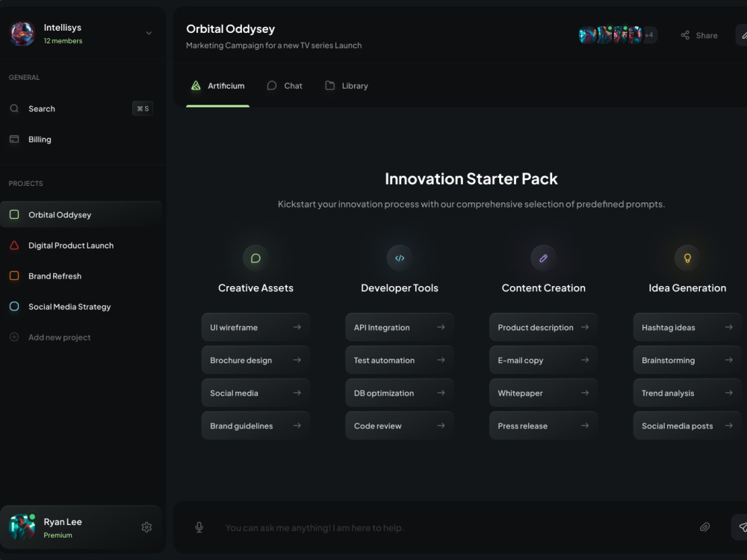Choose the Brand guidelines prompt
Viewport: 747px width, 560px height.
pyautogui.click(x=255, y=426)
